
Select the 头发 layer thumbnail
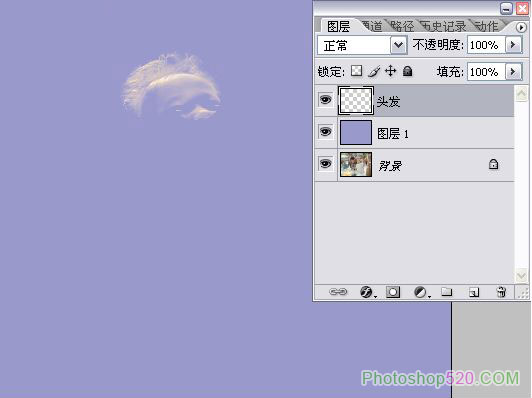356,100
